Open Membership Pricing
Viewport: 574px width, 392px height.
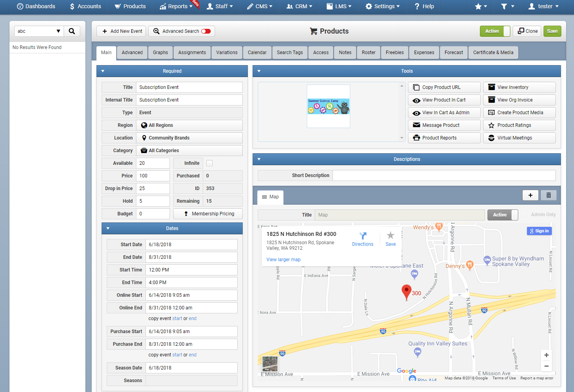(208, 214)
